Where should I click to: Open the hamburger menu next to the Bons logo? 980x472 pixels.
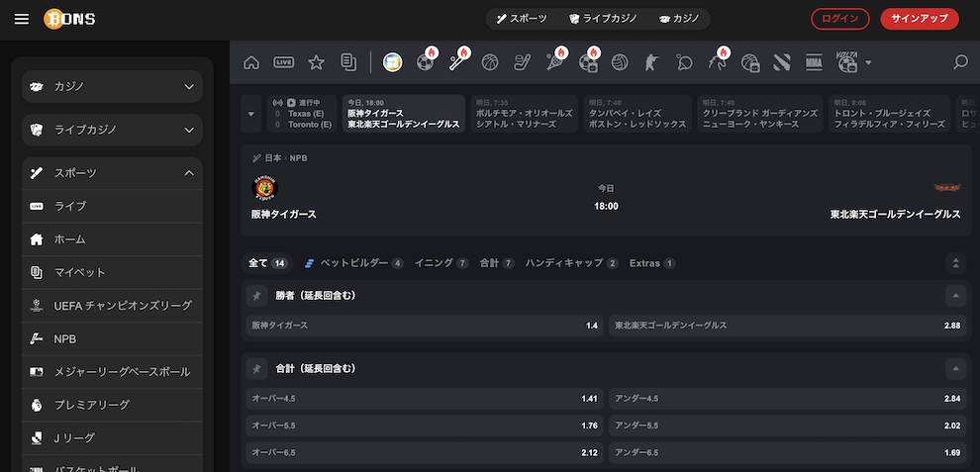pyautogui.click(x=21, y=20)
